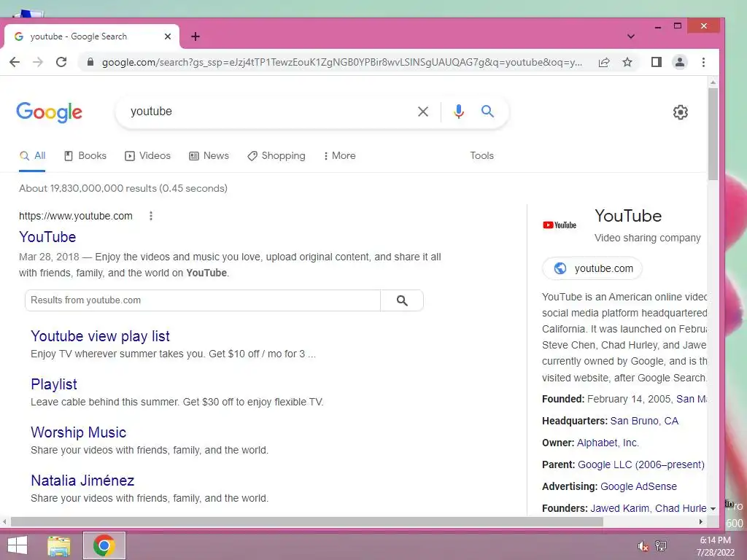Open network tray icon
The width and height of the screenshot is (747, 560).
coord(661,546)
